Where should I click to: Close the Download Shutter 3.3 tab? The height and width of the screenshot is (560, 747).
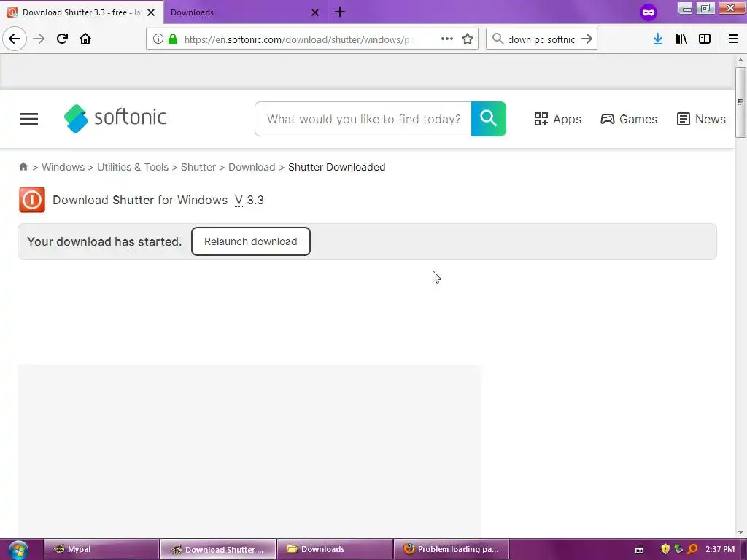click(x=151, y=12)
